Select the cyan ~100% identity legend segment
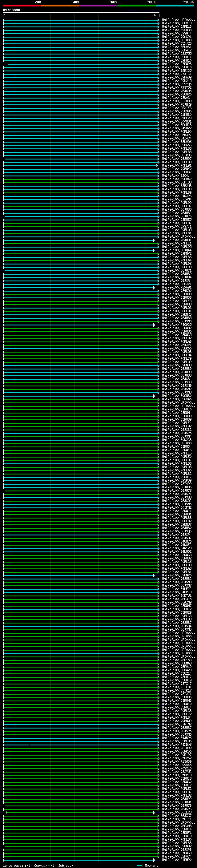197x868 pixels. 175,6
